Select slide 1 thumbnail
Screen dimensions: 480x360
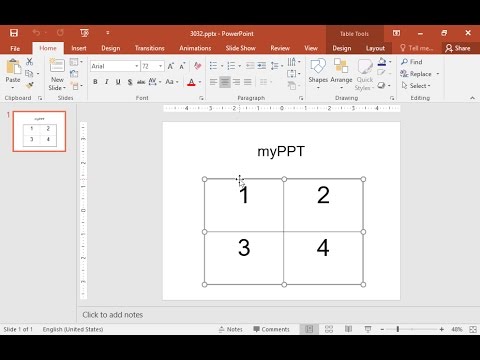39,132
